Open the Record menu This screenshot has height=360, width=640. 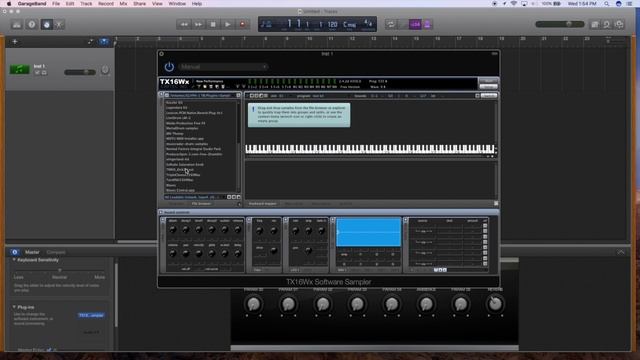point(106,4)
